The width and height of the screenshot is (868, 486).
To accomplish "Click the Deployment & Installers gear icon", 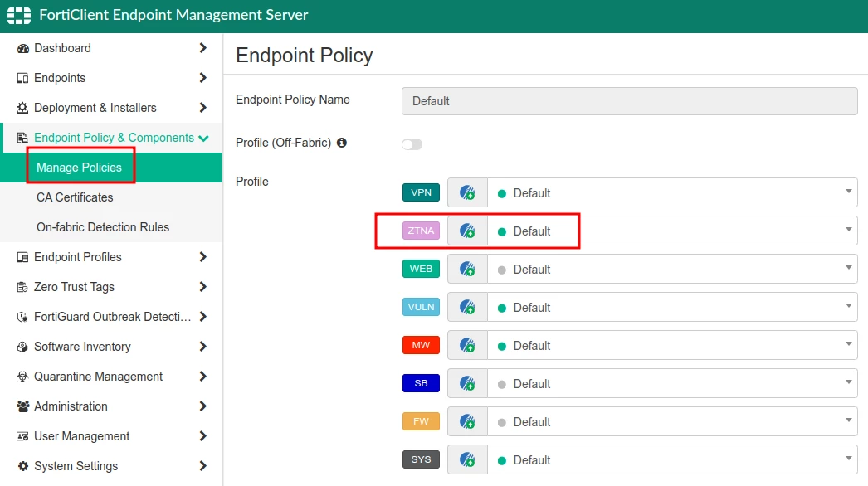I will click(22, 108).
